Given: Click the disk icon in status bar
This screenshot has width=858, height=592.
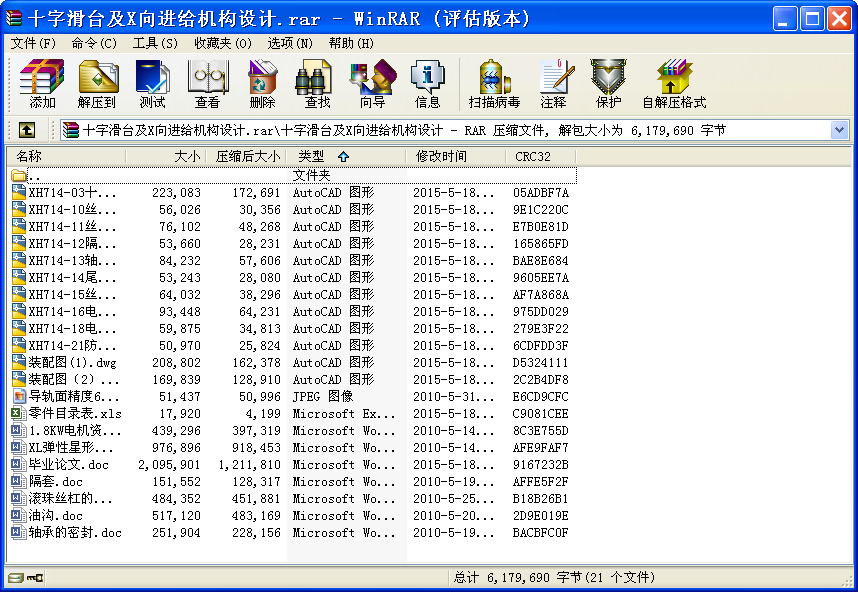Looking at the screenshot, I should [x=16, y=578].
